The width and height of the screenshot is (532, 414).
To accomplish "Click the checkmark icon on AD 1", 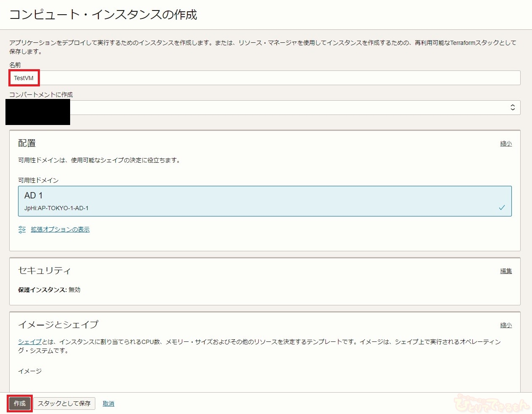I will (x=502, y=208).
